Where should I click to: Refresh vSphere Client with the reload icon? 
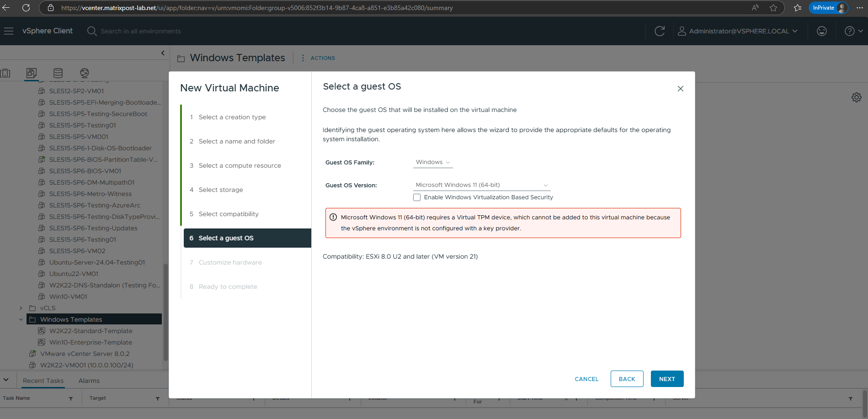tap(660, 31)
